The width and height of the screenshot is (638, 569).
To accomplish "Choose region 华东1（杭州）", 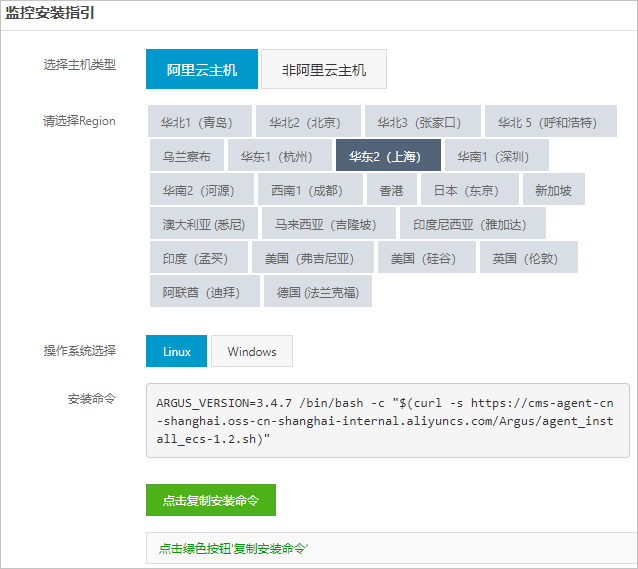I will tap(280, 155).
